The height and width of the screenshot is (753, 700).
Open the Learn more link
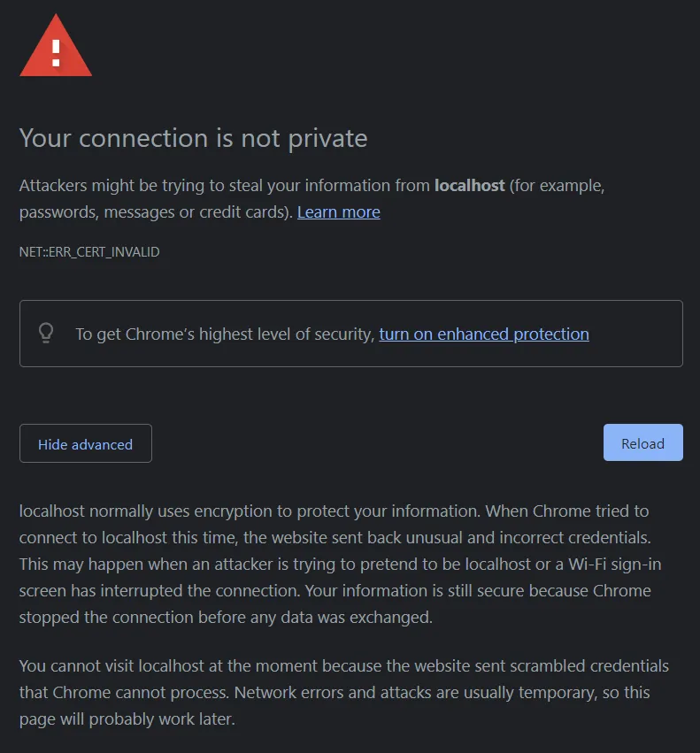(x=338, y=212)
